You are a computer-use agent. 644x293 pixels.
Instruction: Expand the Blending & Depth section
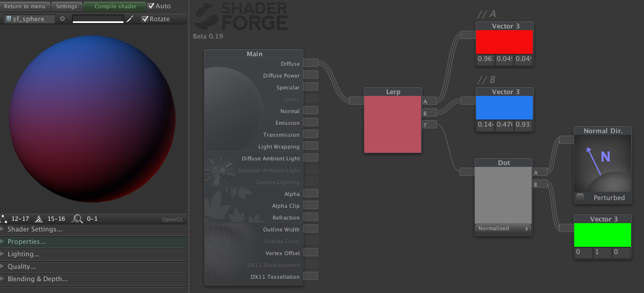coord(37,279)
